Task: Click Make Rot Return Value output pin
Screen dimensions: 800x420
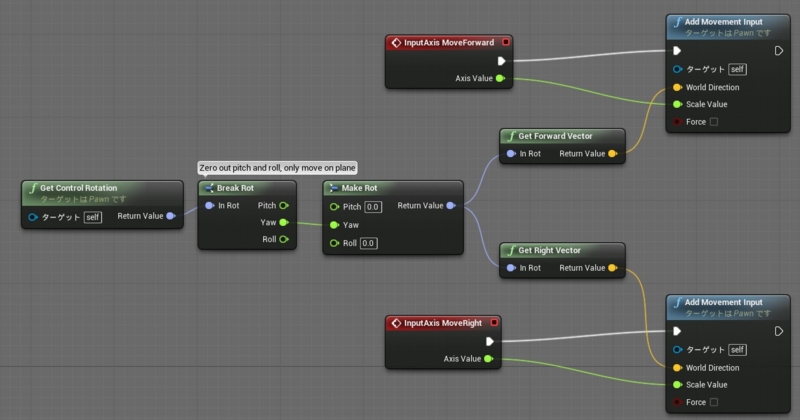Action: 450,206
